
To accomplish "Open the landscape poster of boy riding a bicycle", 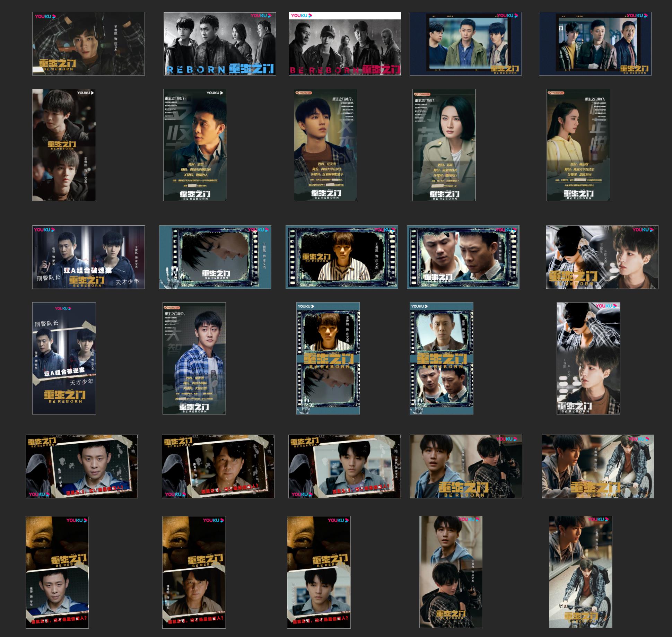I will 598,466.
